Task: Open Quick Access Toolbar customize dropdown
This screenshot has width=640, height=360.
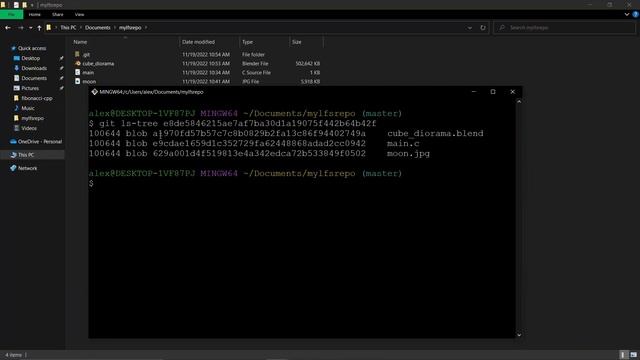Action: pos(32,5)
